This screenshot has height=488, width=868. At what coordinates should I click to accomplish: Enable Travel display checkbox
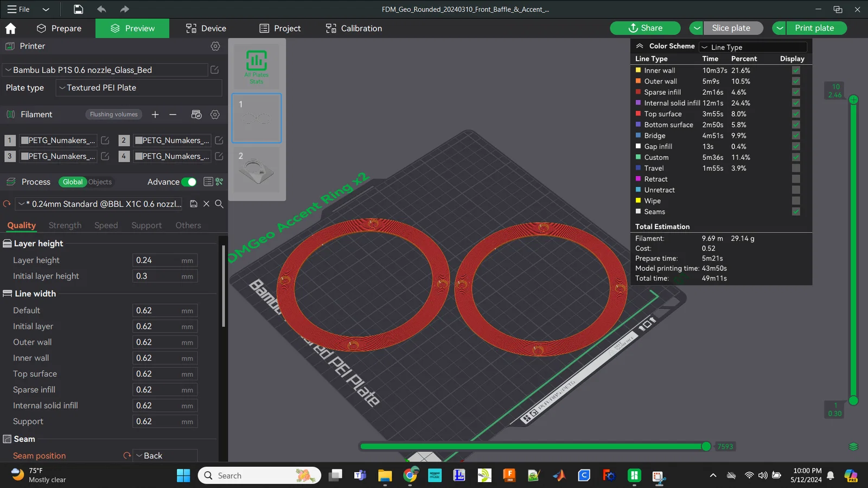pos(796,168)
